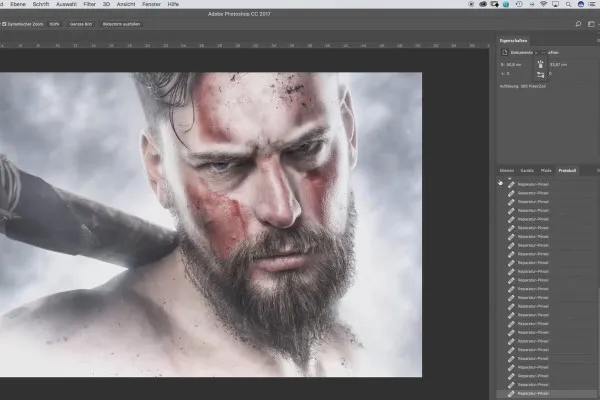
Task: Open the Ansicht menu
Action: [126, 4]
